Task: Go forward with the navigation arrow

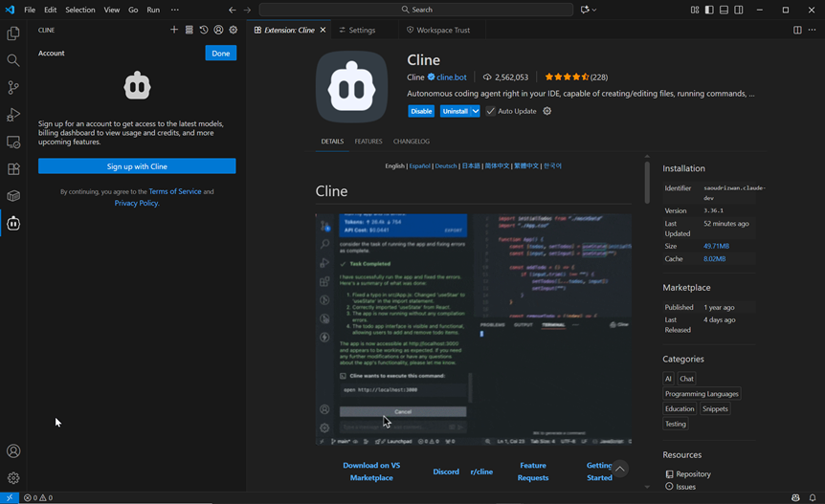Action: click(247, 10)
